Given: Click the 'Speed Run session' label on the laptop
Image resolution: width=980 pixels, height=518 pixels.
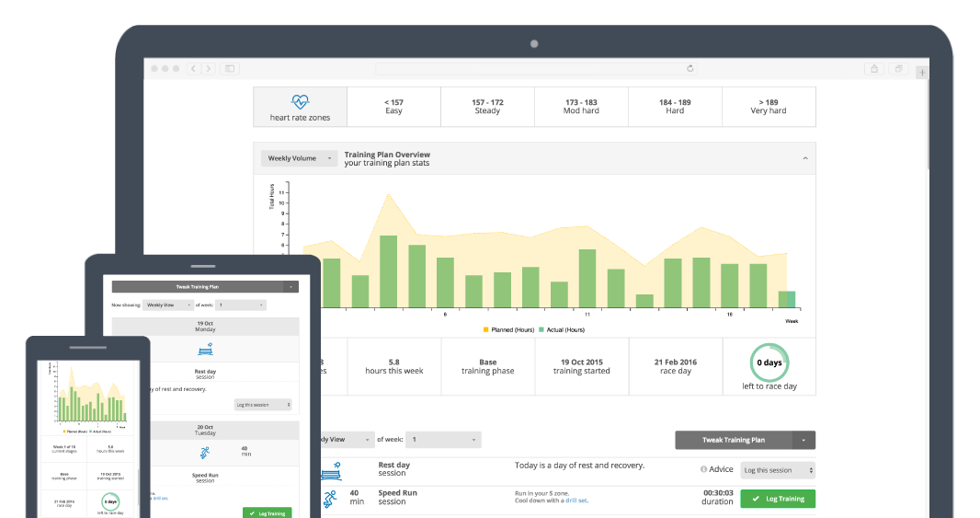Looking at the screenshot, I should click(397, 498).
